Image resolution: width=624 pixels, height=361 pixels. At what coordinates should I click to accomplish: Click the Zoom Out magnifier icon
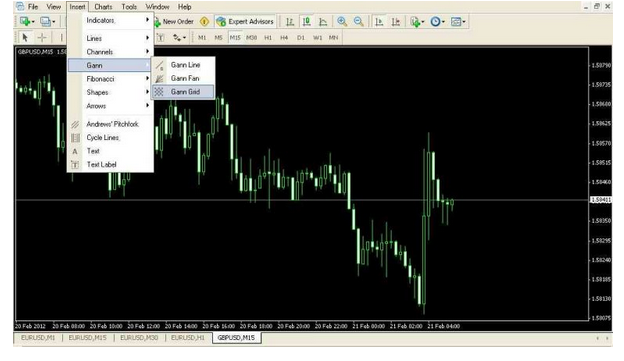358,21
